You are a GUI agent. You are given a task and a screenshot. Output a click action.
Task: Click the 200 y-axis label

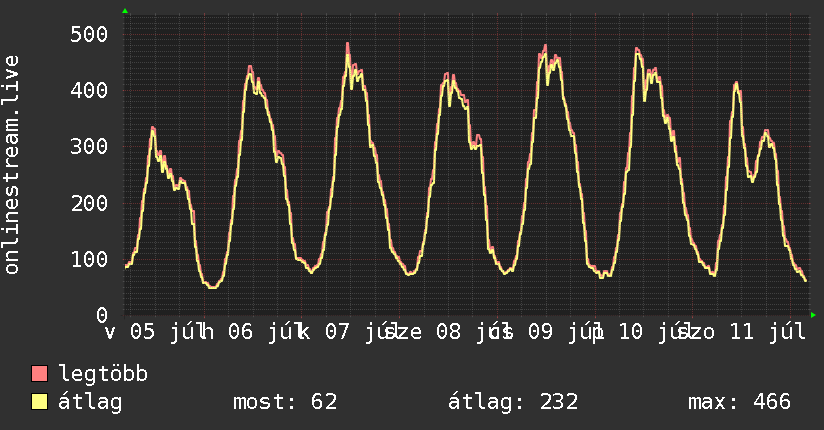[x=89, y=203]
